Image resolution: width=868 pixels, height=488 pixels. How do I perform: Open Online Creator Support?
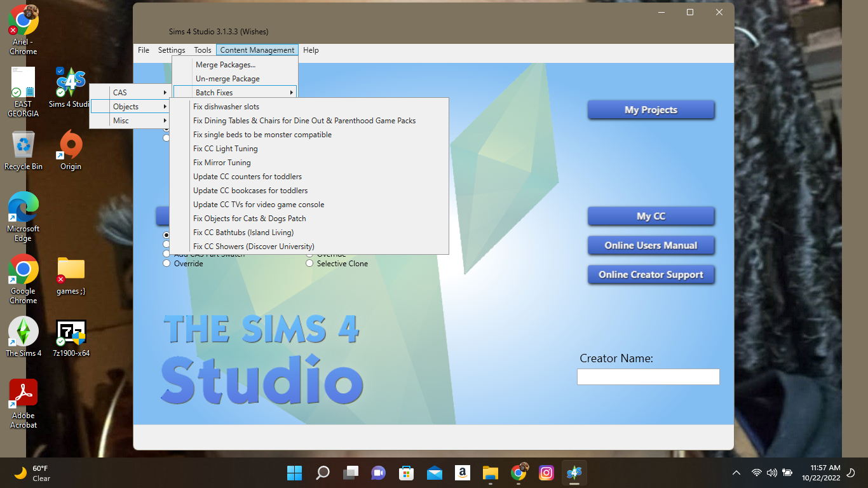pyautogui.click(x=651, y=274)
